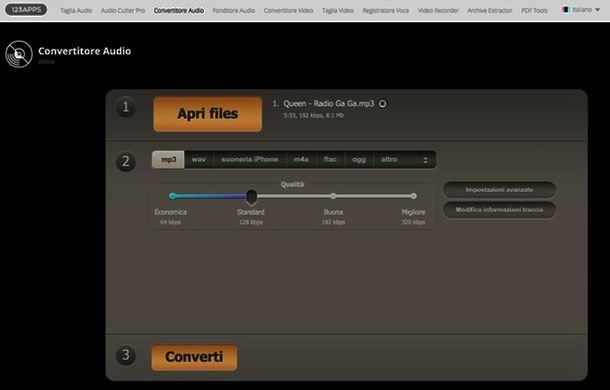Click the Queen - Radio Ga Ga.mp3 filename
Image resolution: width=610 pixels, height=390 pixels.
[x=328, y=104]
